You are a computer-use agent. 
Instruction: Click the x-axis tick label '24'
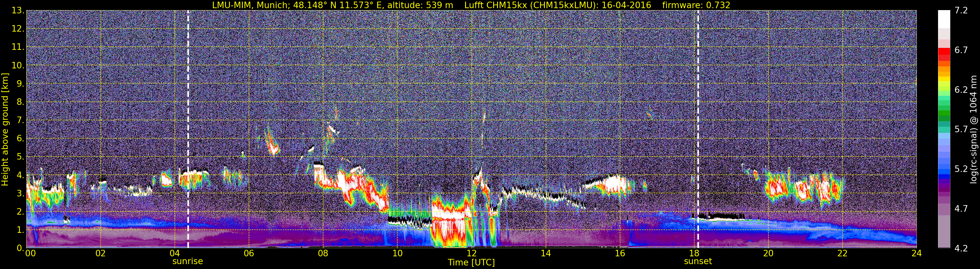(x=917, y=253)
